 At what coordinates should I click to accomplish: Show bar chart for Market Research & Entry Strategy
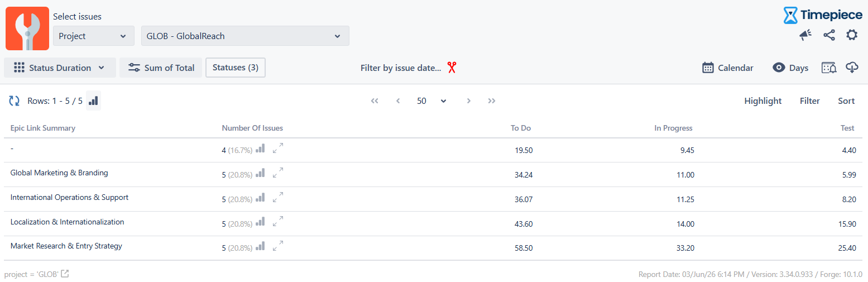pos(260,246)
